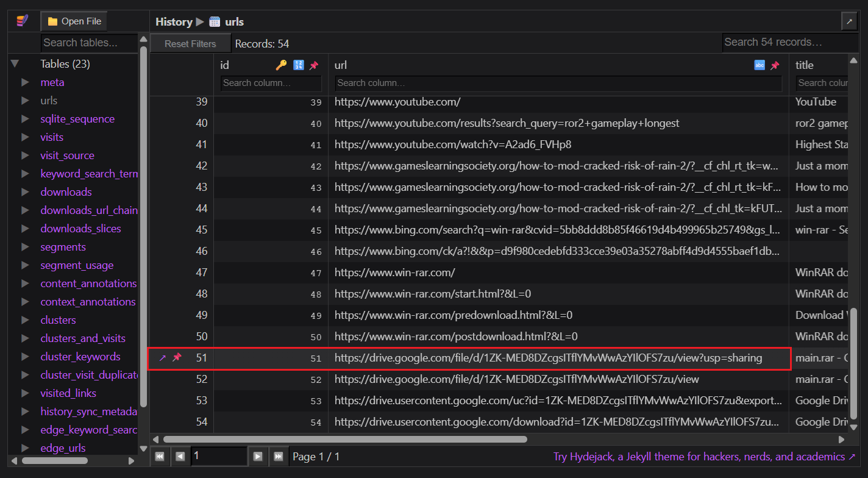868x478 pixels.
Task: Click the page number input field
Action: click(x=219, y=456)
